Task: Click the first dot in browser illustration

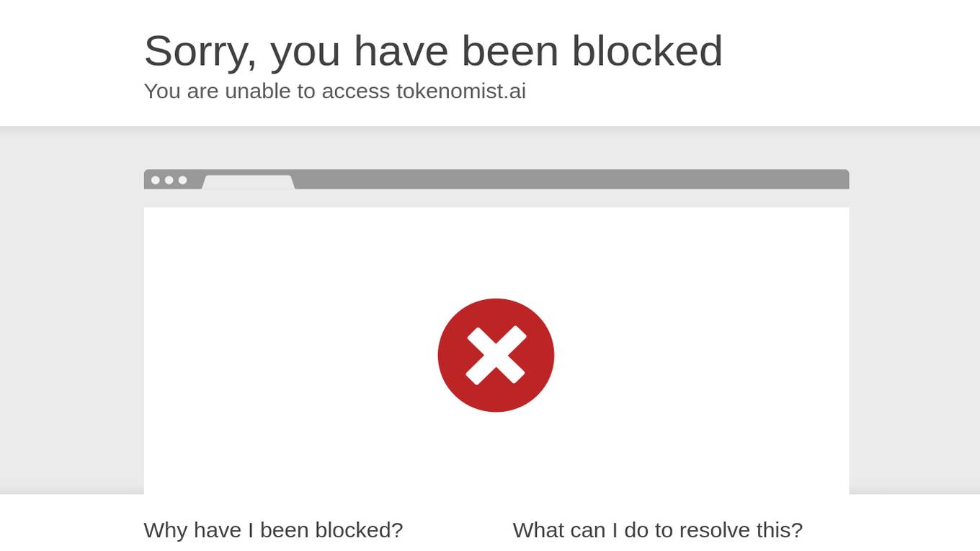Action: click(x=156, y=180)
